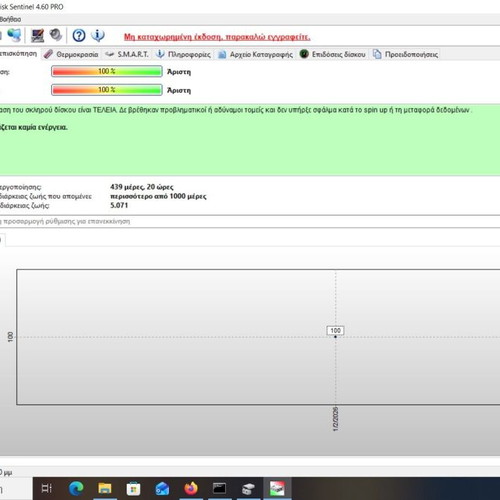500x500 pixels.
Task: Click the 1/2/2026 date label below graph
Action: pos(336,419)
